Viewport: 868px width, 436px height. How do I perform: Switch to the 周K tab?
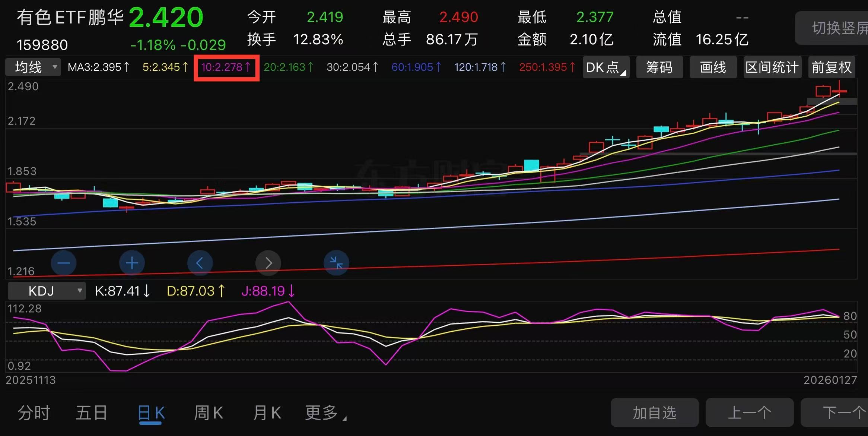point(209,413)
